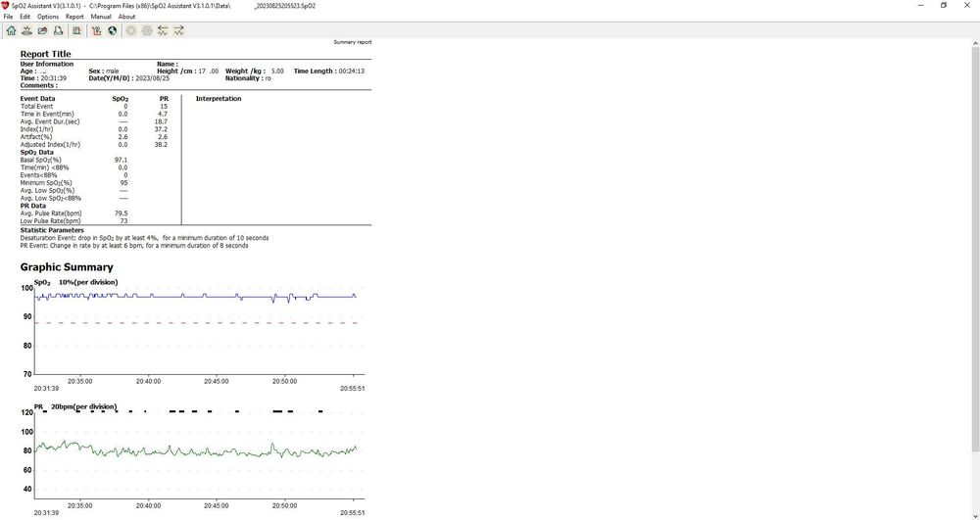Click the Interpretation heading

coord(219,99)
